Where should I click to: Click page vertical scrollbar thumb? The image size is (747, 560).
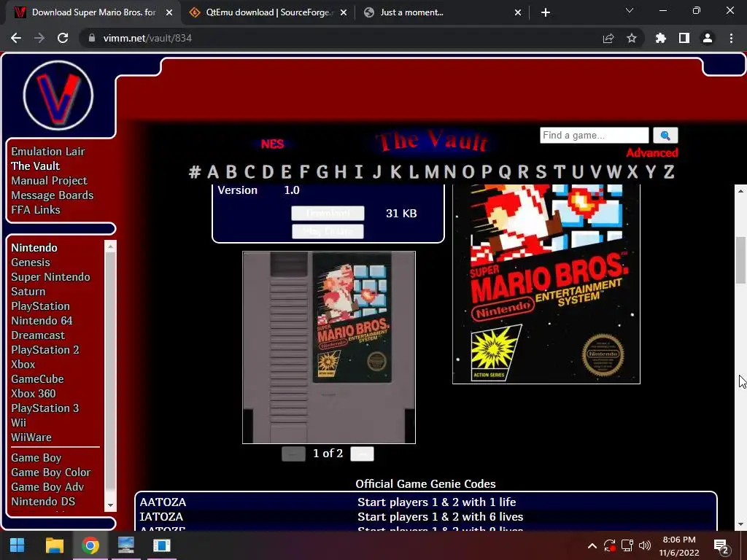tap(740, 260)
